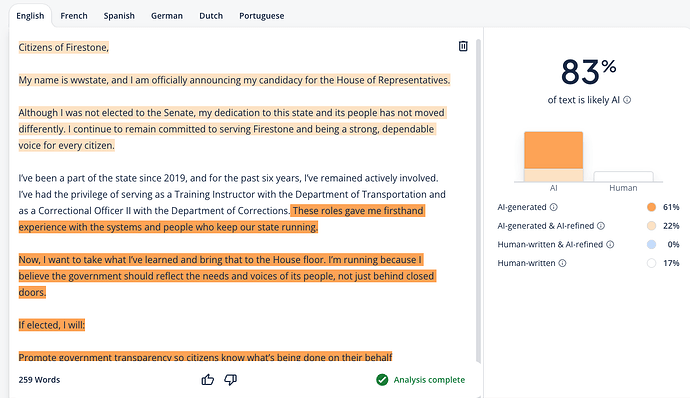Screen dimensions: 690x398
Task: Click the 'Promote government transparency' line
Action: click(x=205, y=357)
